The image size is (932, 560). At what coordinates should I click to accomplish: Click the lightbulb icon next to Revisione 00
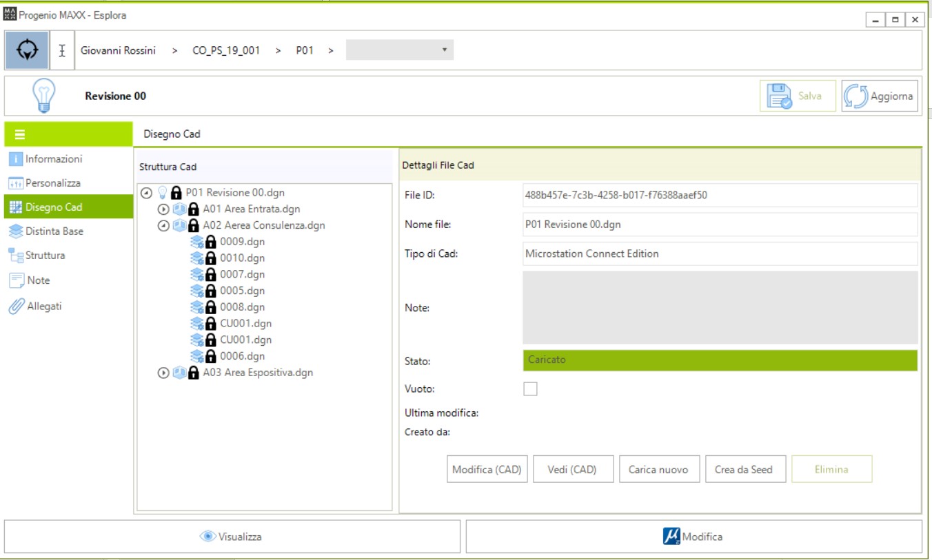[x=44, y=96]
